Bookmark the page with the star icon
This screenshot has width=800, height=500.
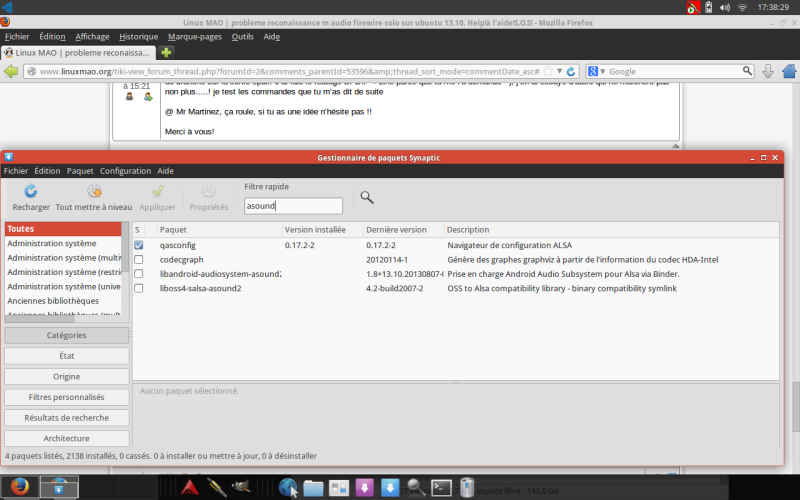[x=548, y=71]
